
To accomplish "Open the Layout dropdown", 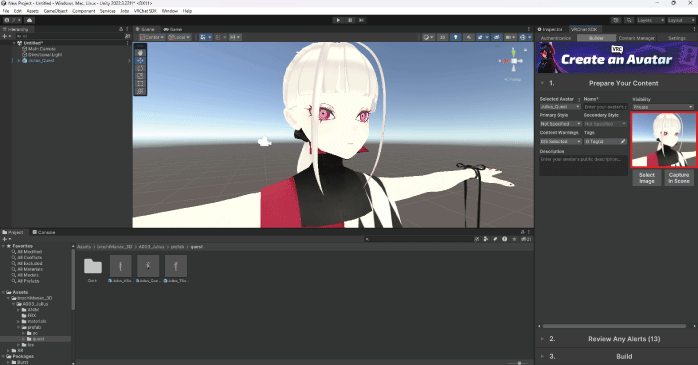I will (681, 20).
